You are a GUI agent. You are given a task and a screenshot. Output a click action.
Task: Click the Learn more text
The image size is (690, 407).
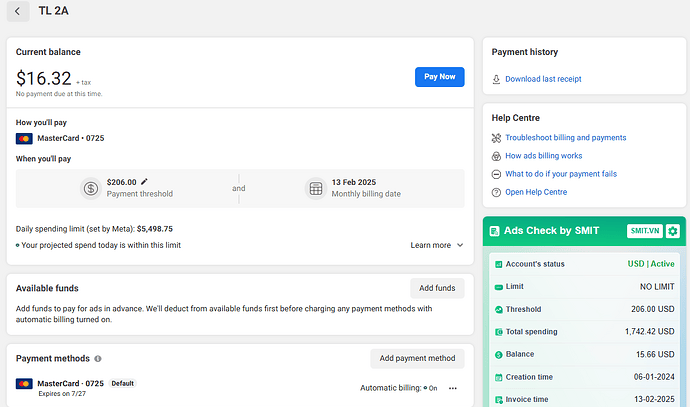430,245
